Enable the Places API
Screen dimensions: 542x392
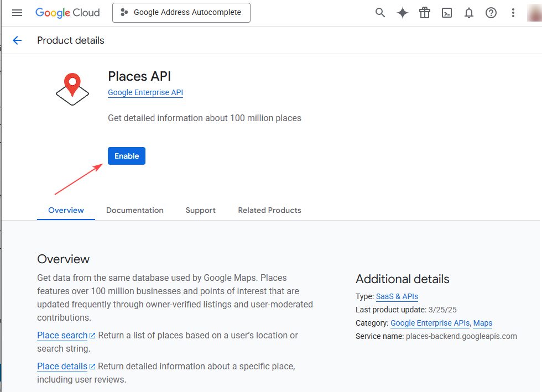coord(127,156)
